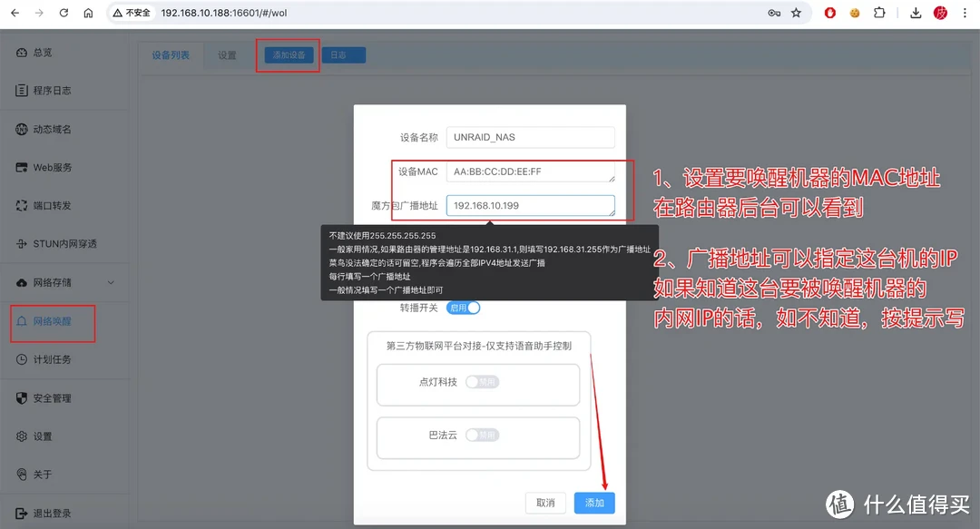Toggle the 转播开关 relay switch
980x529 pixels.
(463, 308)
